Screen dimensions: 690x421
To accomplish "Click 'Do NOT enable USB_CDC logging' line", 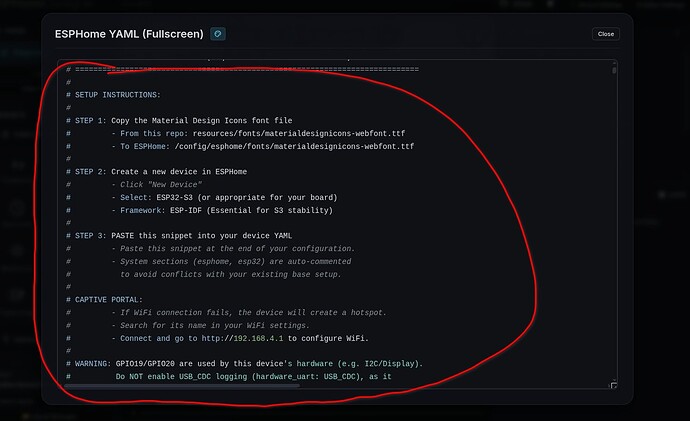I will tap(229, 377).
